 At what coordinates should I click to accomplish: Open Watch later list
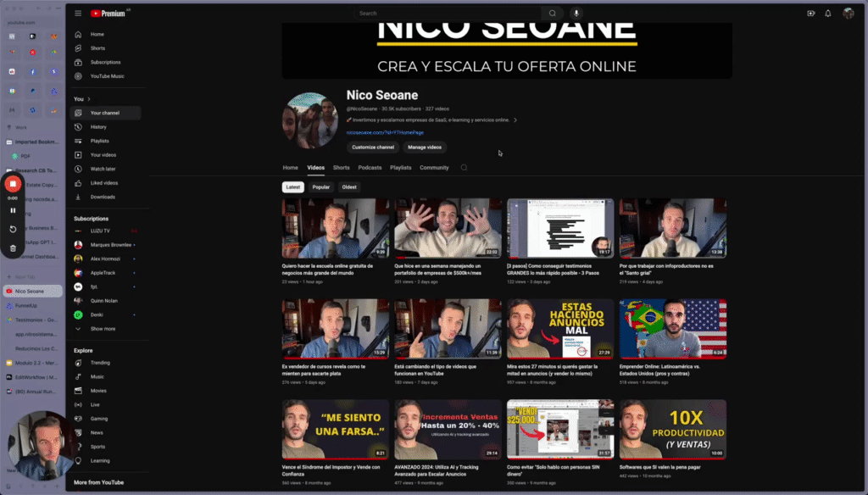tap(106, 169)
